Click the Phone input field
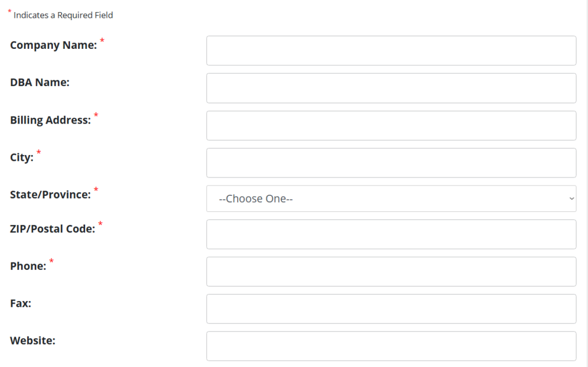 (x=391, y=272)
